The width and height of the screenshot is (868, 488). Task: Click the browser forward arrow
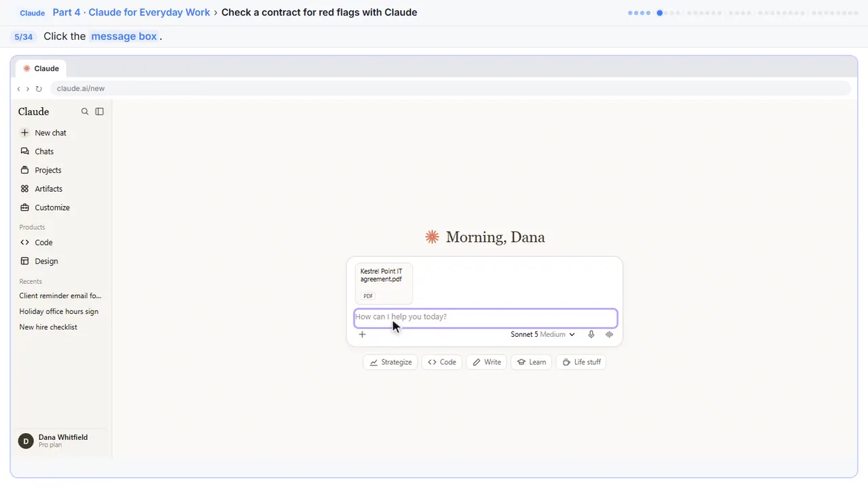pos(28,89)
